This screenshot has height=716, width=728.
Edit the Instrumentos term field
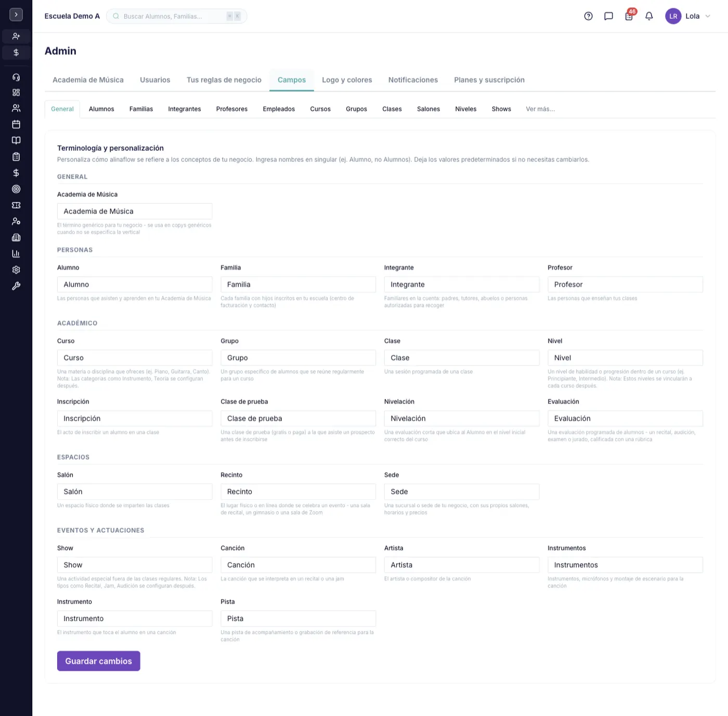(x=625, y=565)
